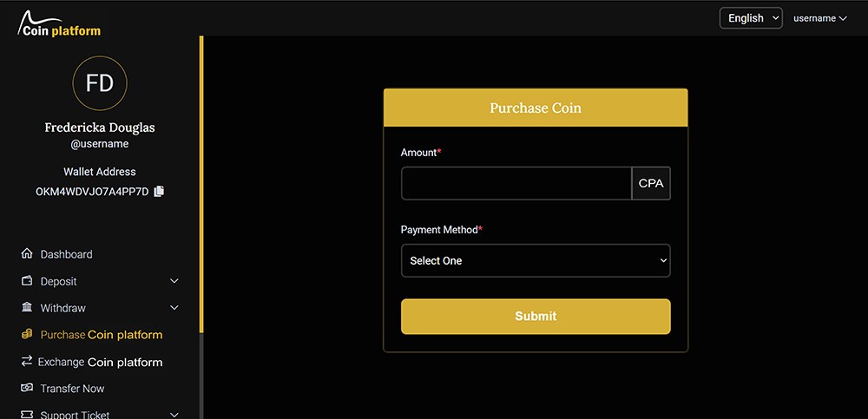This screenshot has width=868, height=419.
Task: Click the Purchase coins icon
Action: [26, 334]
